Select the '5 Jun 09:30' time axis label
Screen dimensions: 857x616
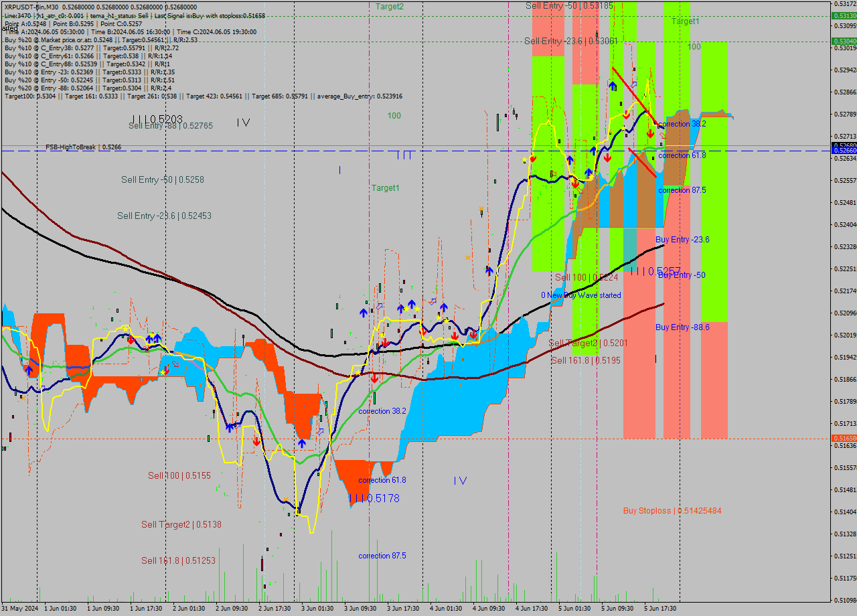[x=617, y=609]
